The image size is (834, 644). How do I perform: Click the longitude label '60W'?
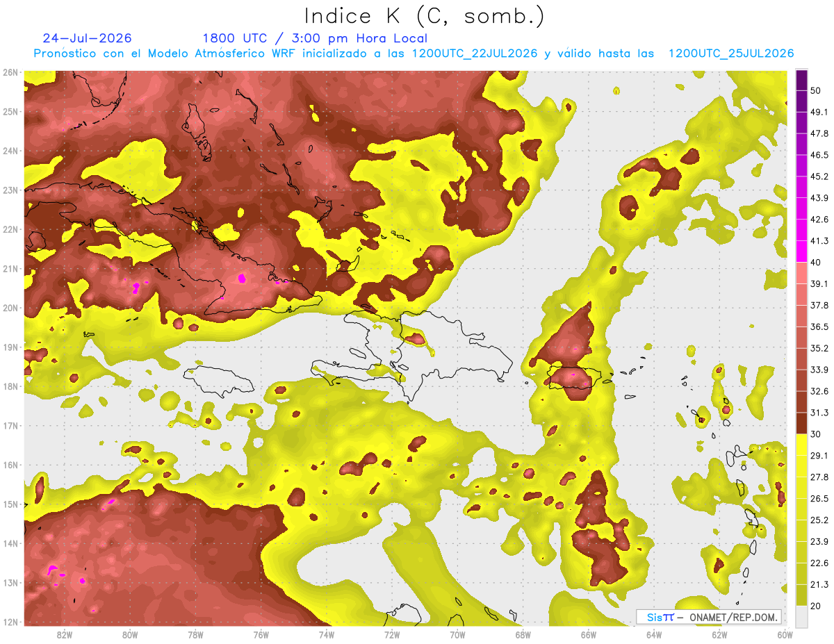785,635
